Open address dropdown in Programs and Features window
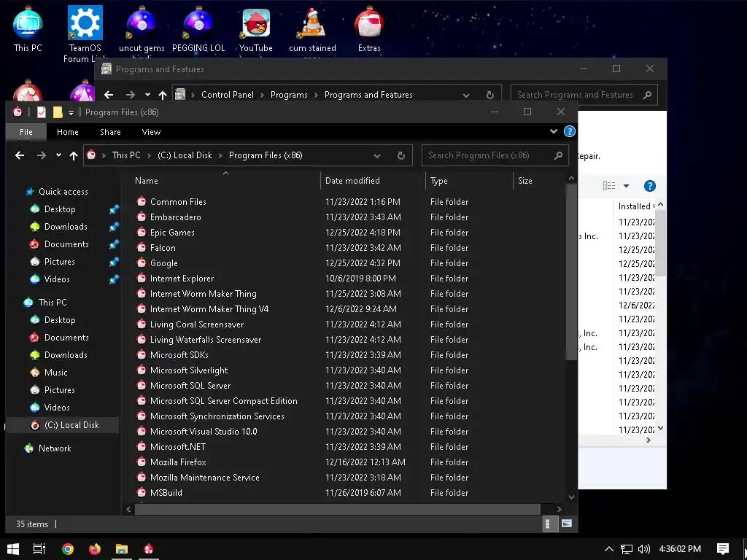Screen dimensions: 747x560 (x=466, y=95)
